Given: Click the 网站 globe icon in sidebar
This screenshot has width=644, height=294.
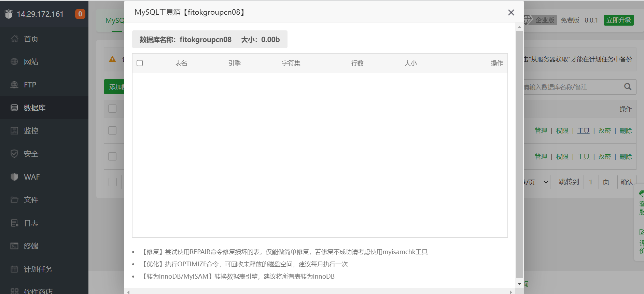Looking at the screenshot, I should tap(14, 62).
